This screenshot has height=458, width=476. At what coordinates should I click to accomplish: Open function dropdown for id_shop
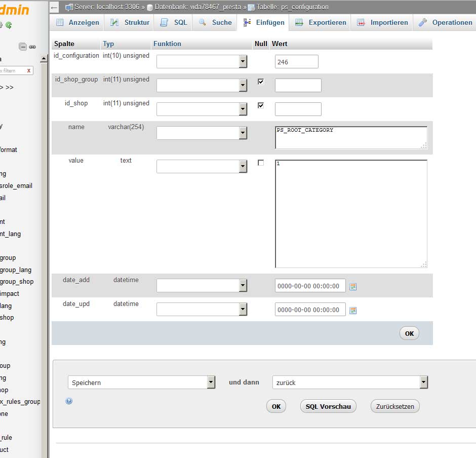202,109
